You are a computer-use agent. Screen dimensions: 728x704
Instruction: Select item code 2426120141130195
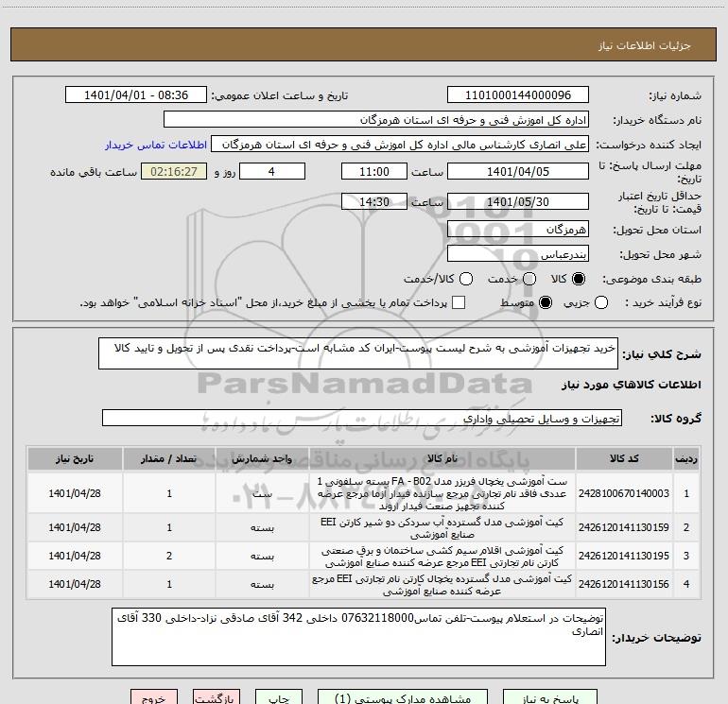click(624, 556)
